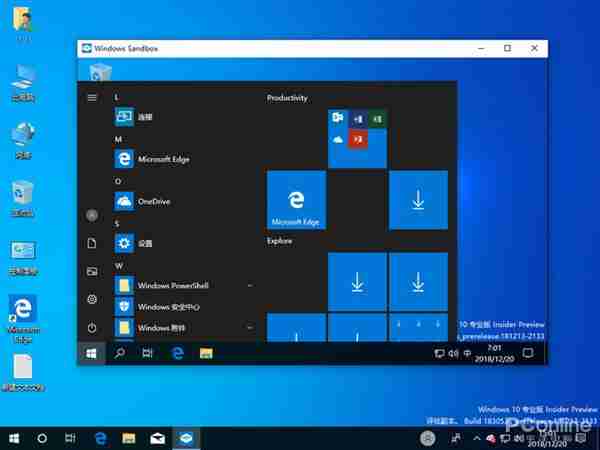Image resolution: width=600 pixels, height=450 pixels.
Task: Open host Action Center notification icon
Action: (x=581, y=439)
